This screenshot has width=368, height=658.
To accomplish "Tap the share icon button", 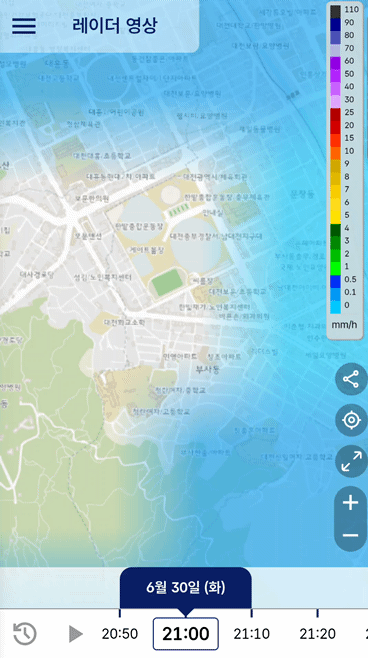I will pos(351,379).
